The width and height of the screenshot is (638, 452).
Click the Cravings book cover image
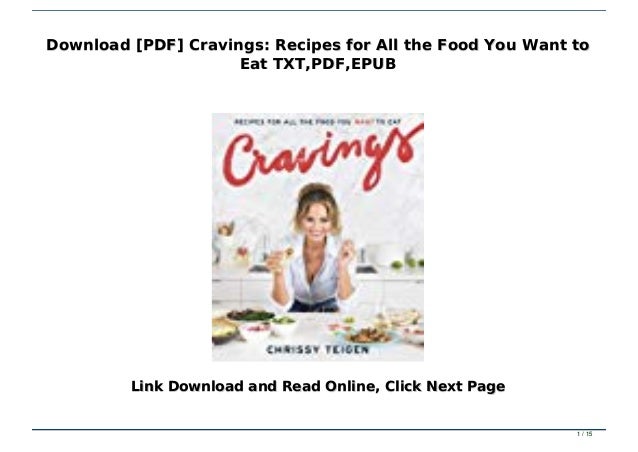(x=318, y=237)
